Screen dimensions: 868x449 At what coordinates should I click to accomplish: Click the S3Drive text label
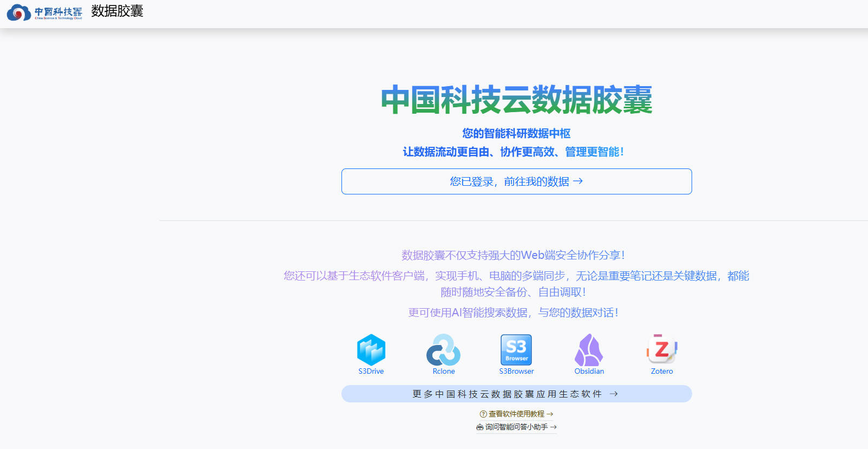371,372
